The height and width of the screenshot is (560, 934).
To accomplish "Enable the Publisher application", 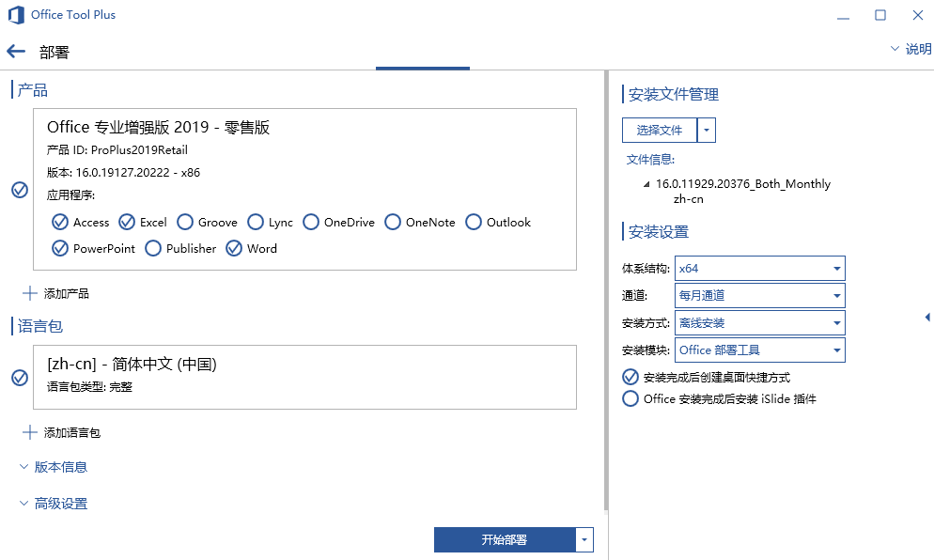I will click(153, 248).
